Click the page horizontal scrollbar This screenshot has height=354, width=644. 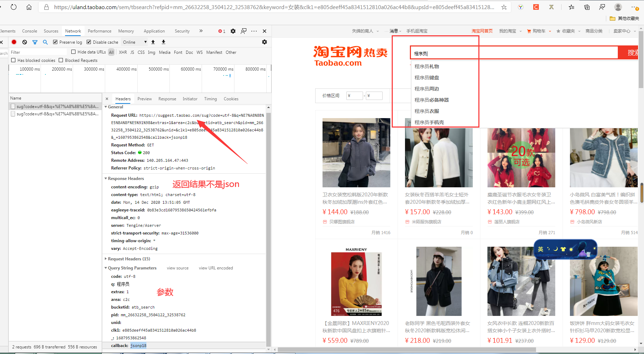click(407, 349)
